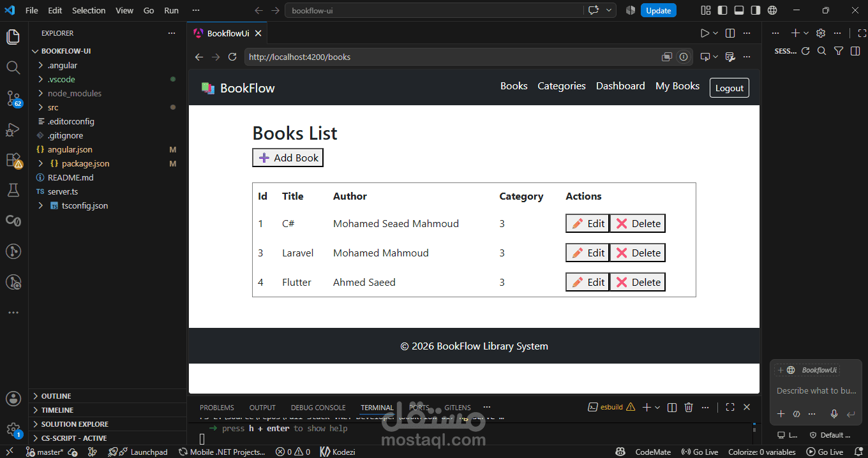Customize layout icon in title bar
The height and width of the screenshot is (458, 868).
pos(705,10)
